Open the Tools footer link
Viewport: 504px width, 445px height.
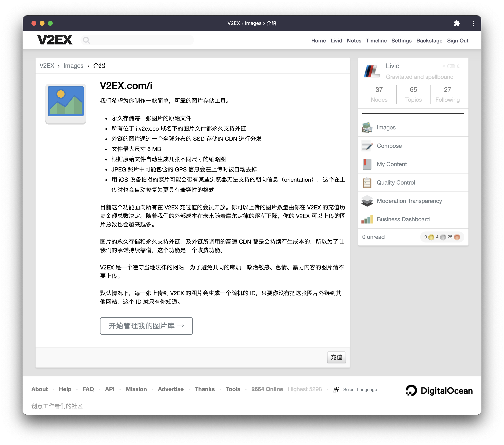(233, 389)
